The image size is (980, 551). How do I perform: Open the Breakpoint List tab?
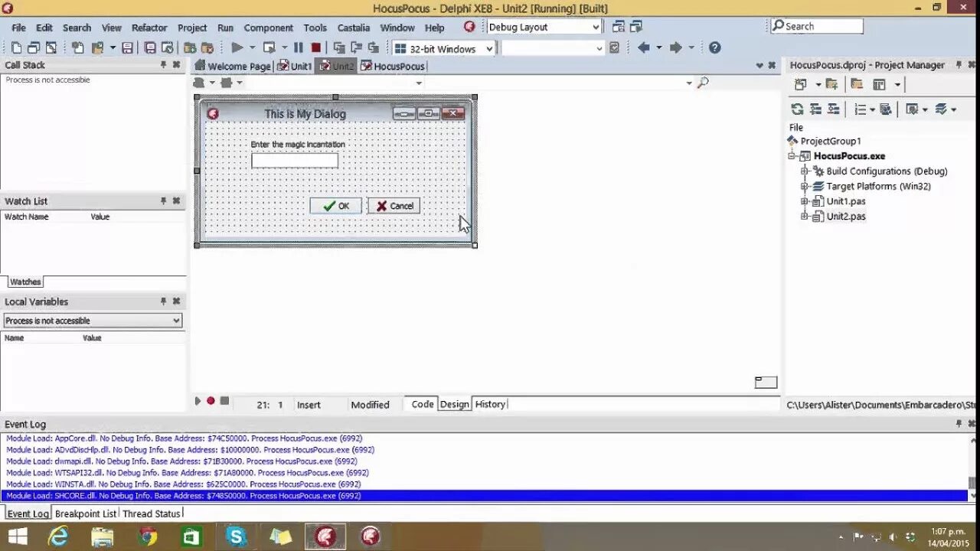86,514
